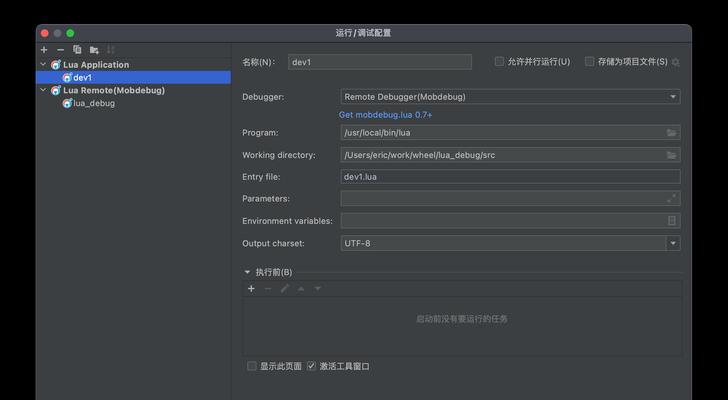Select the Lua Application group label
Image resolution: width=728 pixels, height=400 pixels.
(96, 65)
